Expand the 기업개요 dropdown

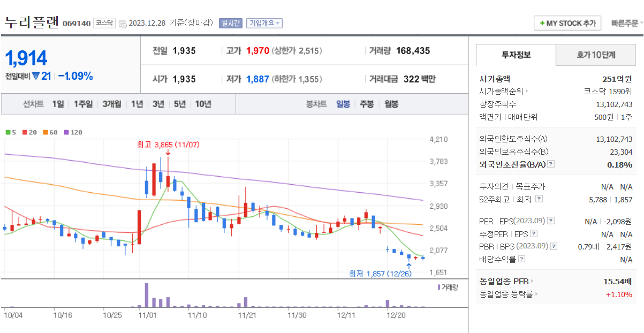pyautogui.click(x=264, y=23)
